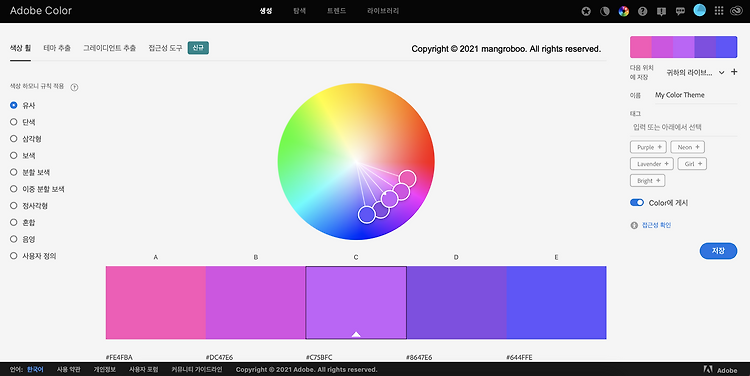Click the blue 저장 button
The width and height of the screenshot is (750, 376).
click(x=718, y=251)
